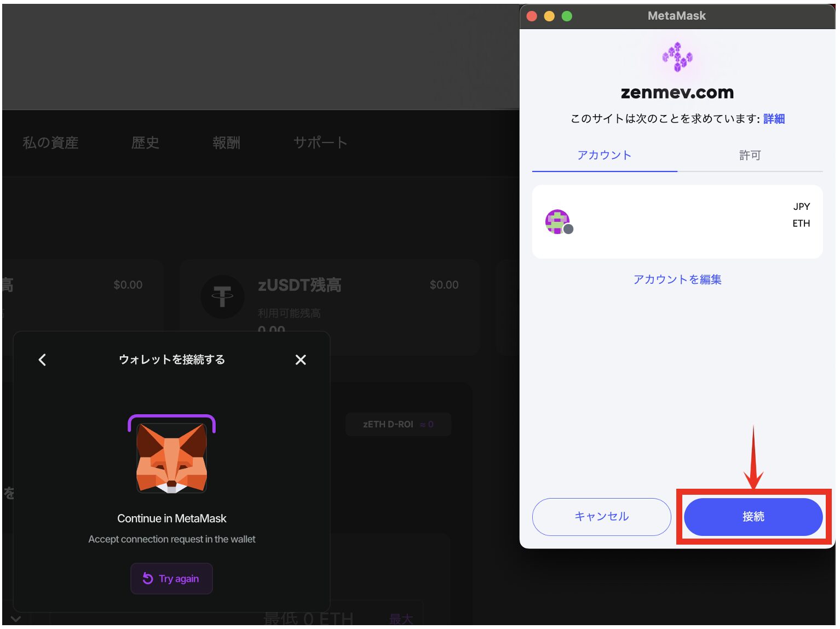Click the JPY label in account card
This screenshot has height=629, width=840.
(801, 207)
